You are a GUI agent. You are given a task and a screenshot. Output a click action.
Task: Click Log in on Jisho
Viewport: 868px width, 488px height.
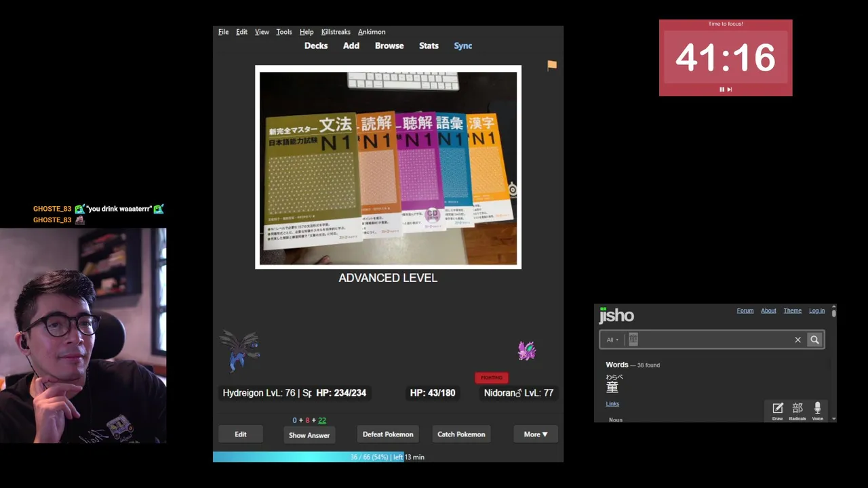(816, 310)
